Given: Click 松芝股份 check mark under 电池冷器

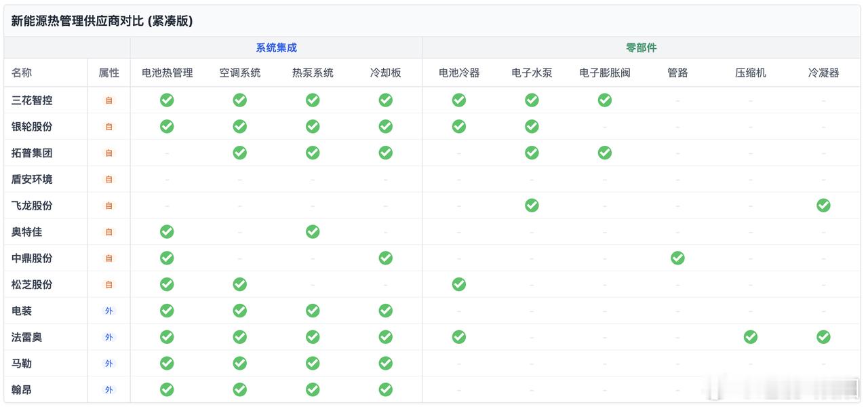Looking at the screenshot, I should point(459,284).
